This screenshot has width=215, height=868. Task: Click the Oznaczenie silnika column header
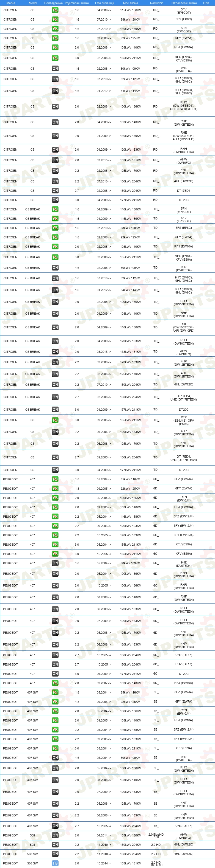(184, 3)
